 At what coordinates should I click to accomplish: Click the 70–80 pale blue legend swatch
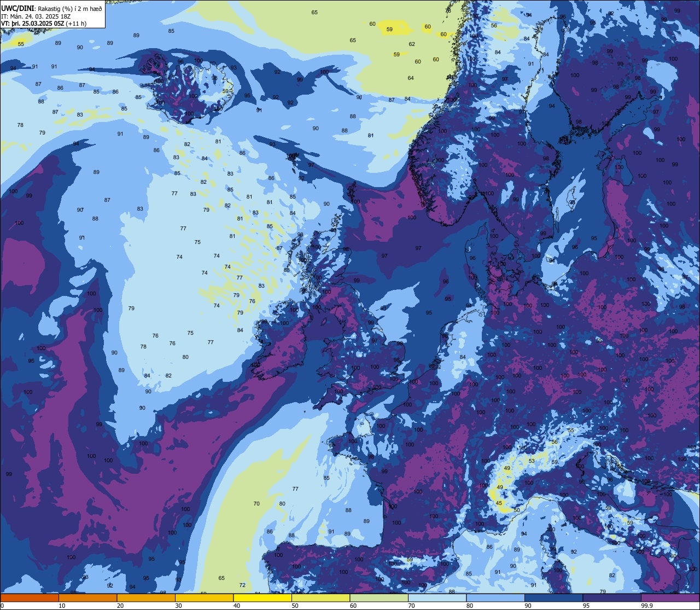[437, 597]
